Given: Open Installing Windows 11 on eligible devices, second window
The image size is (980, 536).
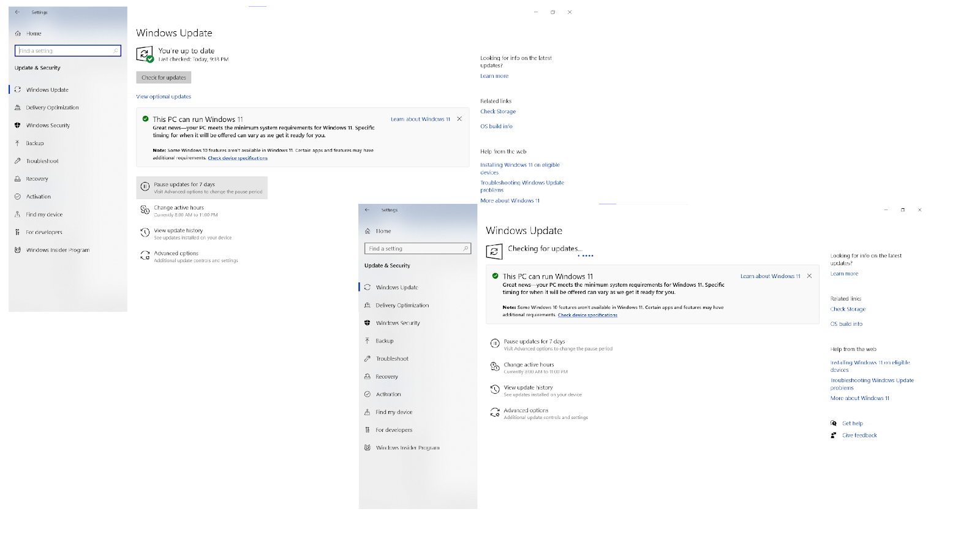Looking at the screenshot, I should pos(870,366).
